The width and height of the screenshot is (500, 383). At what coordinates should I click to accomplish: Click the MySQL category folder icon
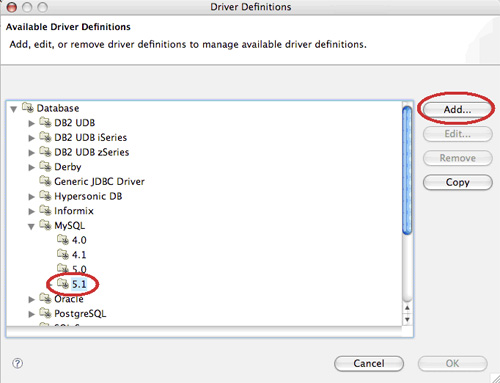[x=45, y=225]
